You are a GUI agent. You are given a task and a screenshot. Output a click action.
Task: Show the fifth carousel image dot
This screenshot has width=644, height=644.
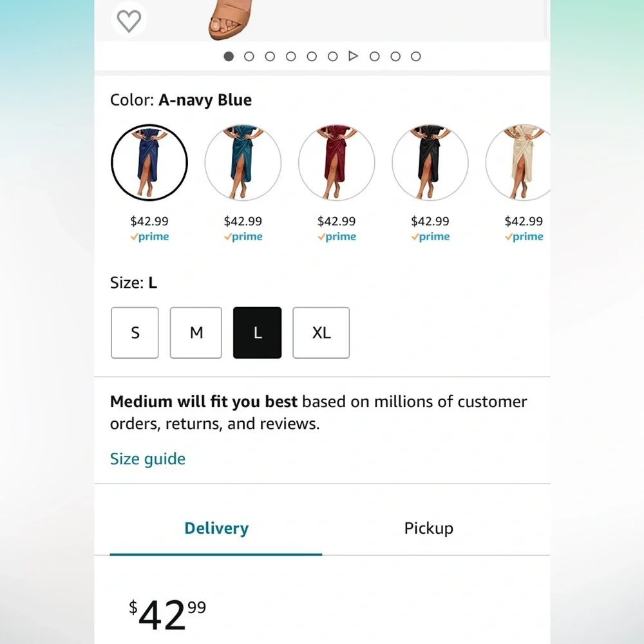click(312, 56)
